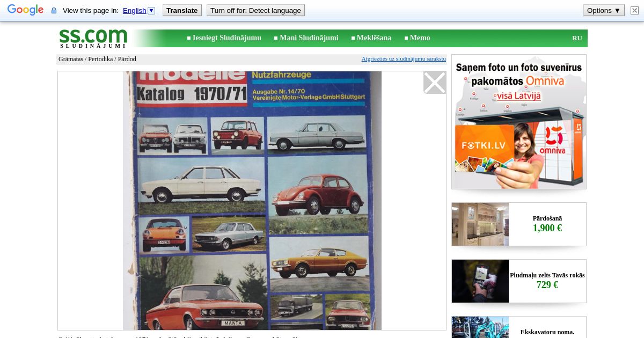The image size is (644, 338).
Task: Click the secure lock icon
Action: pos(54,11)
